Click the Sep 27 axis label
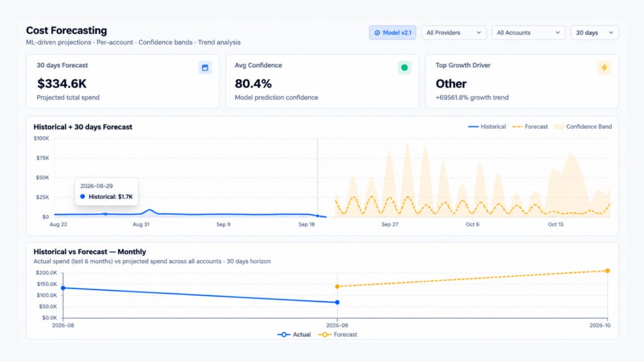Image resolution: width=644 pixels, height=362 pixels. [390, 224]
